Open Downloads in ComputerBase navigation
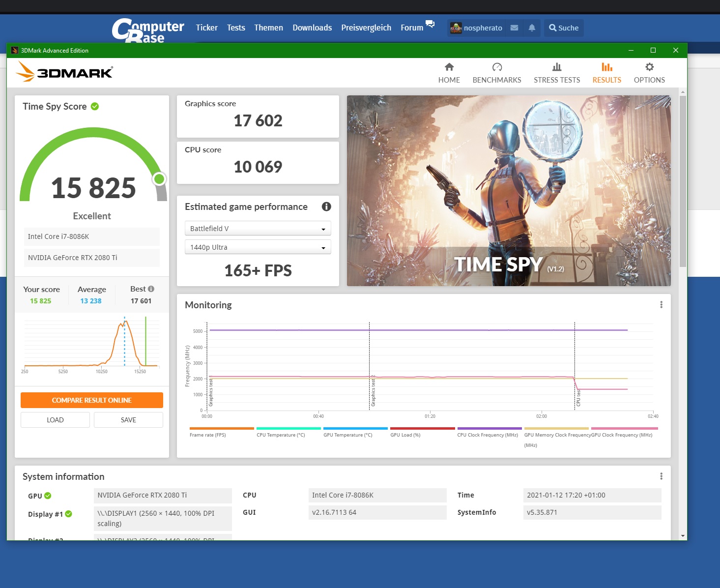Image resolution: width=720 pixels, height=588 pixels. [x=312, y=28]
